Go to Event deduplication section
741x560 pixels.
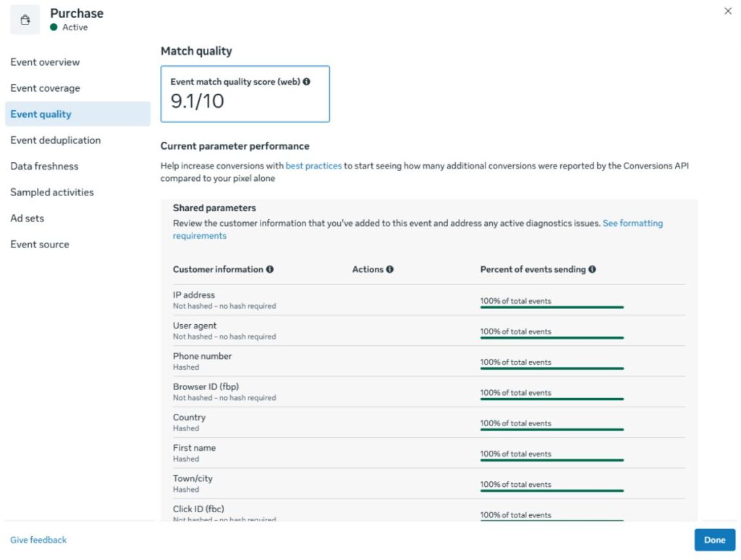tap(55, 140)
